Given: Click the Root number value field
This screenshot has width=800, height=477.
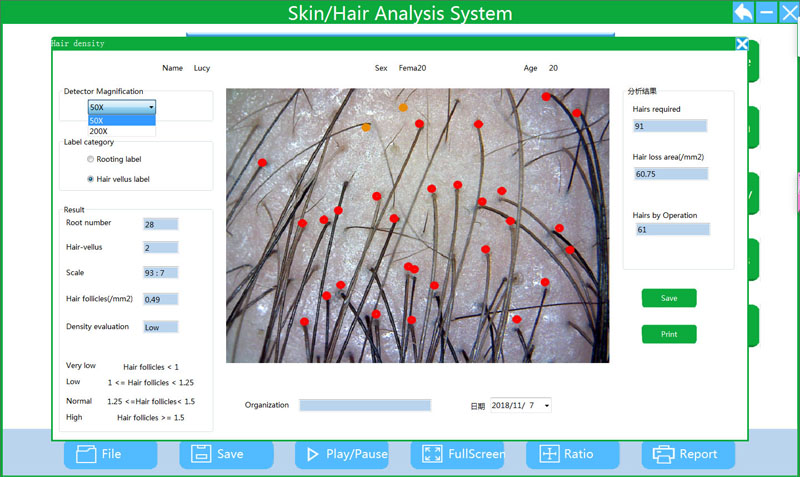Looking at the screenshot, I should [x=160, y=224].
